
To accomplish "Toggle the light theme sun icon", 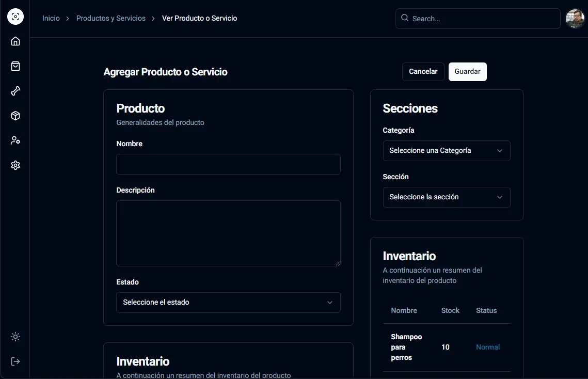I will click(15, 336).
